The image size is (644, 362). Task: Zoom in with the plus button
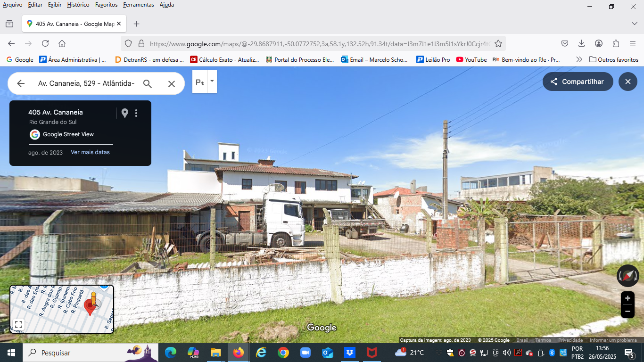tap(627, 298)
